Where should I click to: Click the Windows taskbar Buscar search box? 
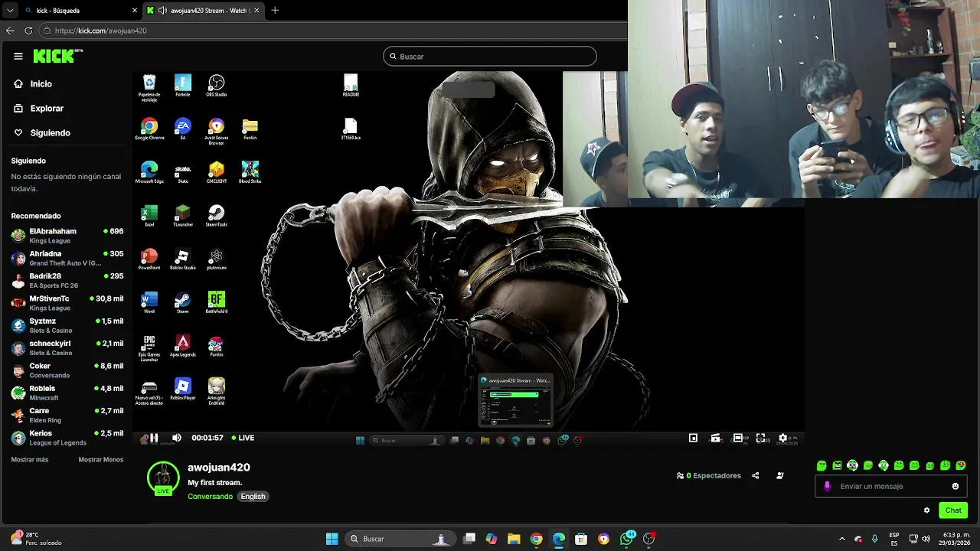coord(400,539)
